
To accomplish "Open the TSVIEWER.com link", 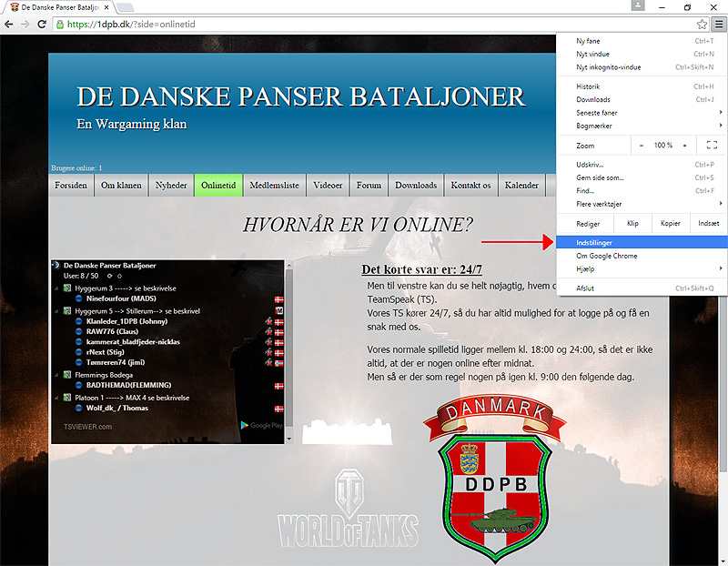I will click(87, 426).
